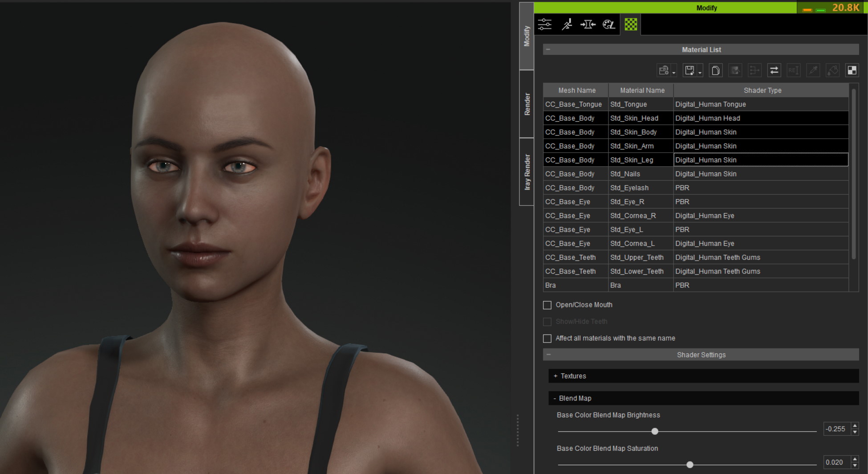Click the greyed hierarchy merge icon
This screenshot has height=474, width=868.
(x=754, y=70)
